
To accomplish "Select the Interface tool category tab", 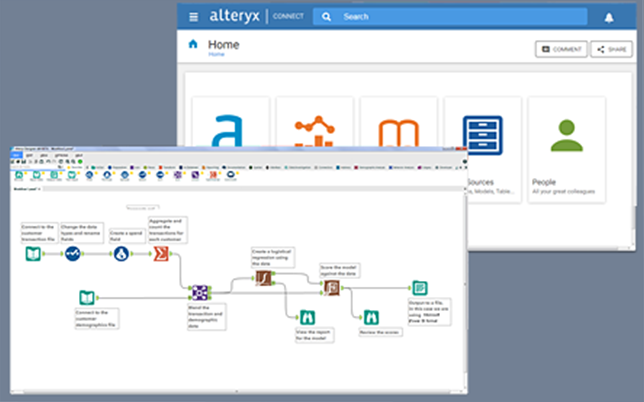I will tap(273, 168).
